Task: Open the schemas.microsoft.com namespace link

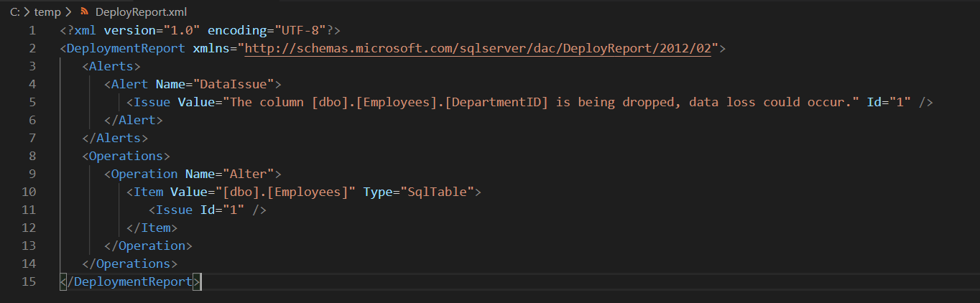Action: pos(478,49)
